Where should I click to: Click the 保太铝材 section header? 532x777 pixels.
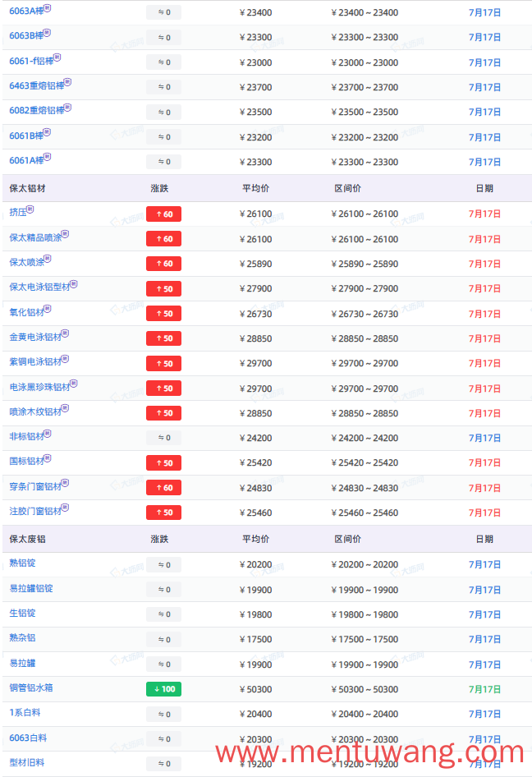click(27, 188)
